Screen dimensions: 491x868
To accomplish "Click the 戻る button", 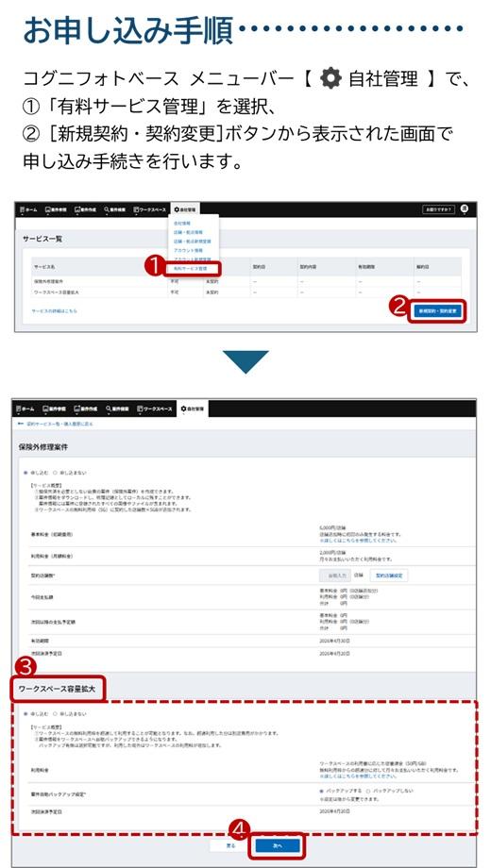I will 230,845.
